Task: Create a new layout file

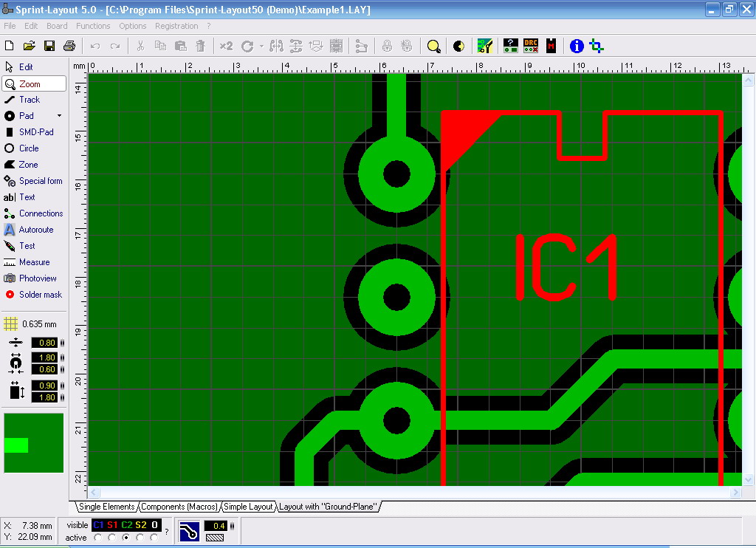Action: point(9,46)
